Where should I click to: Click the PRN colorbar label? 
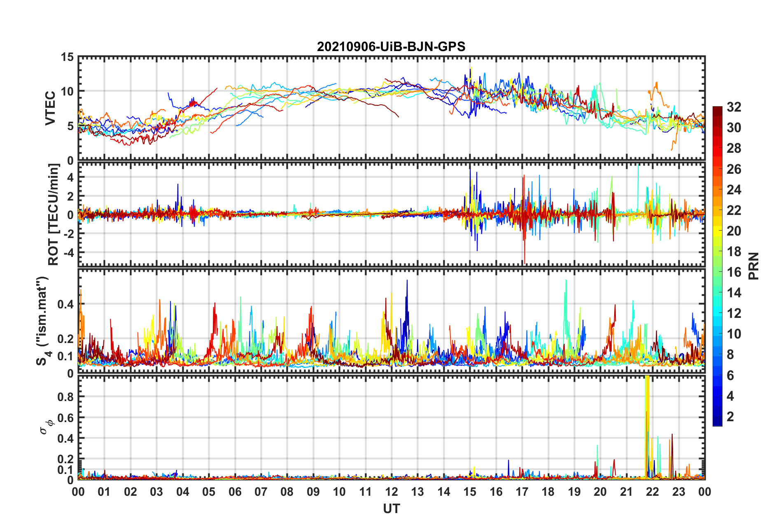(753, 266)
